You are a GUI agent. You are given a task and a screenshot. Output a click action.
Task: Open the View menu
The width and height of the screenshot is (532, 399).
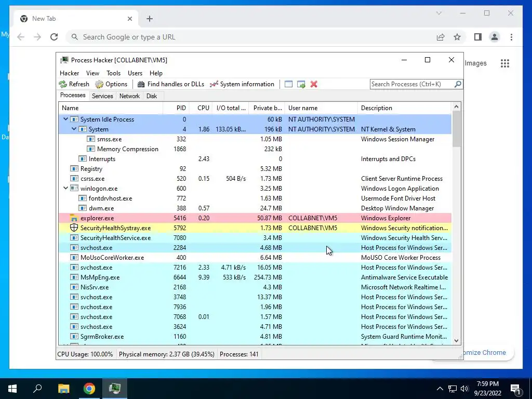[92, 73]
